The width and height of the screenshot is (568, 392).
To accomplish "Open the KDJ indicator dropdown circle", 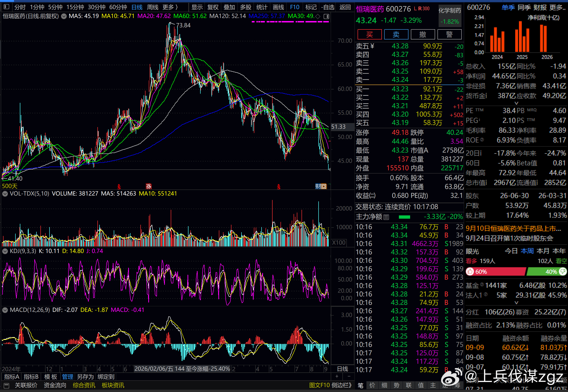I will [x=5, y=251].
